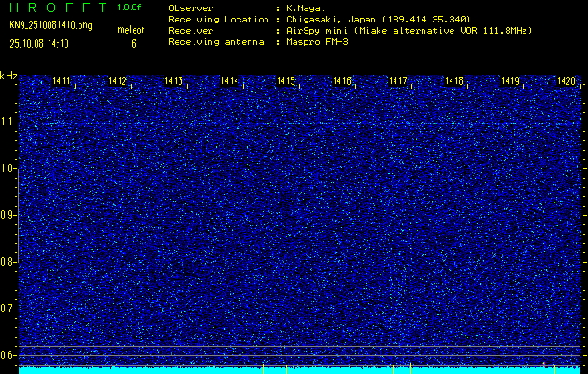The image size is (588, 374).
Task: Click the 0.9 frequency axis label
Action: pos(8,215)
